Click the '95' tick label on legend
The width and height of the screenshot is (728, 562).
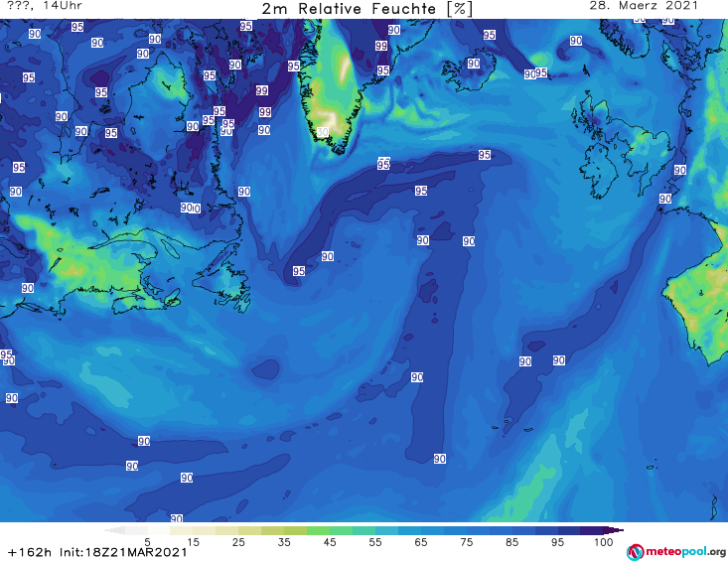point(557,542)
